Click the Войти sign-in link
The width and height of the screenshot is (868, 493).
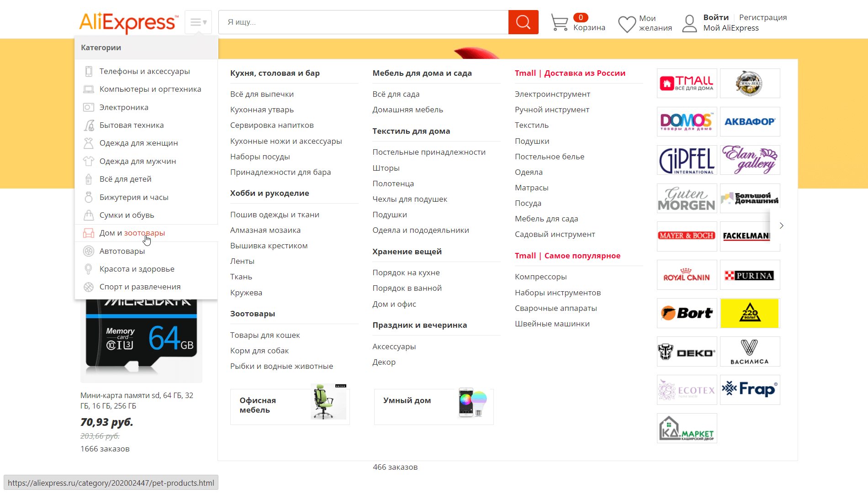point(716,17)
